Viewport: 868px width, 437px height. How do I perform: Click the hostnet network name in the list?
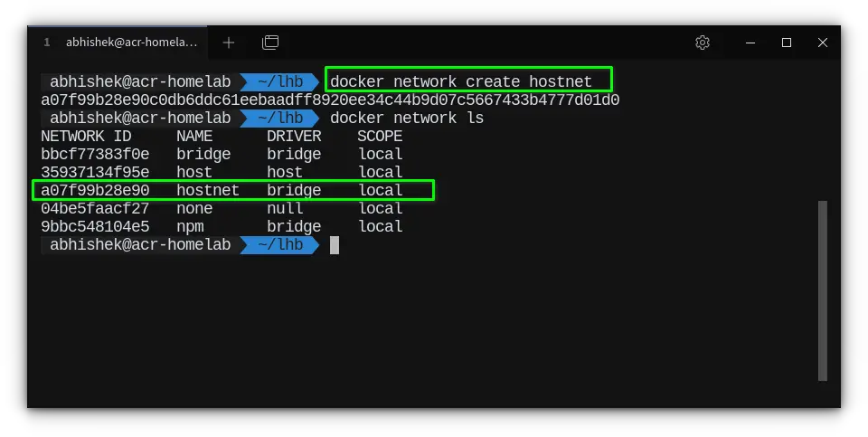(x=208, y=191)
